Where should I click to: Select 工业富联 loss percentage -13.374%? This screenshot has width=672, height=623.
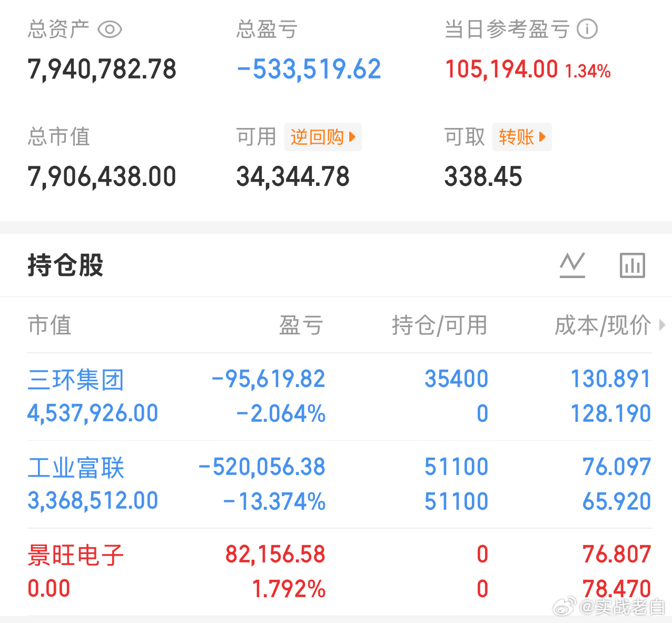coord(274,502)
